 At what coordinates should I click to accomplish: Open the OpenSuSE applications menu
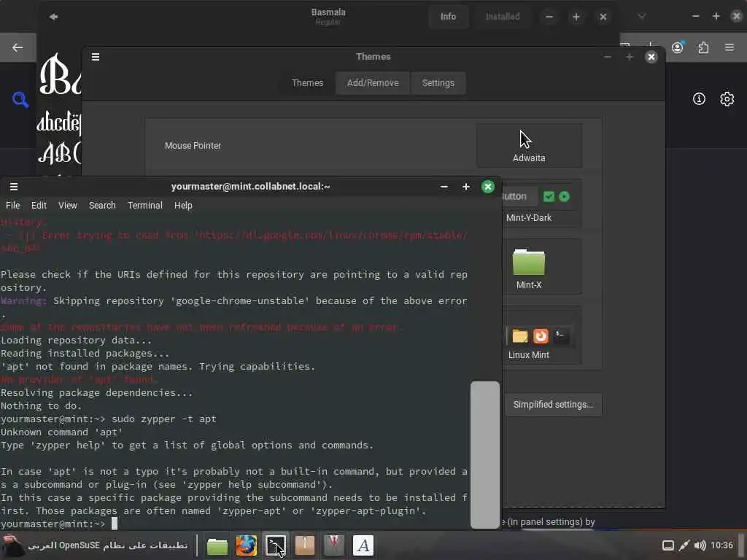click(x=96, y=545)
